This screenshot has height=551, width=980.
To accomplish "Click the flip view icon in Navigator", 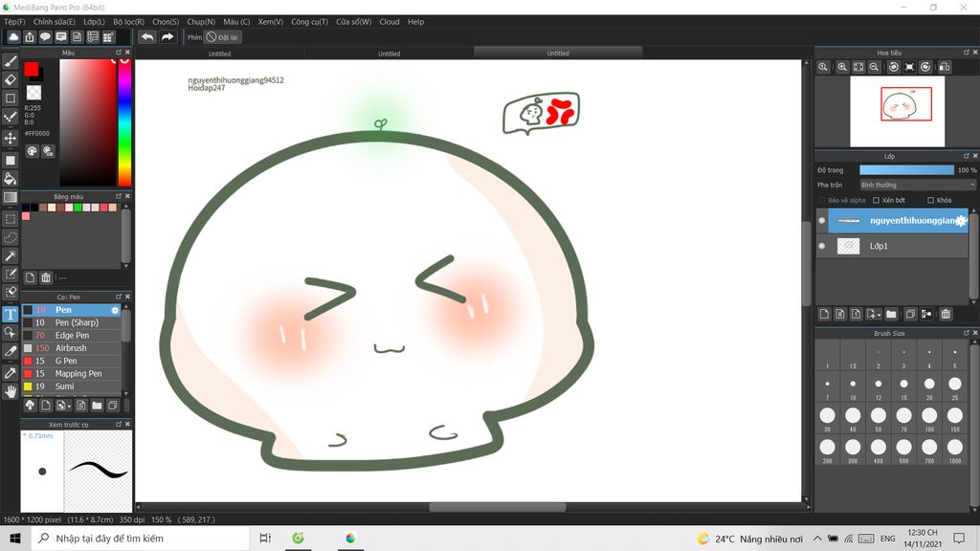I will point(945,67).
